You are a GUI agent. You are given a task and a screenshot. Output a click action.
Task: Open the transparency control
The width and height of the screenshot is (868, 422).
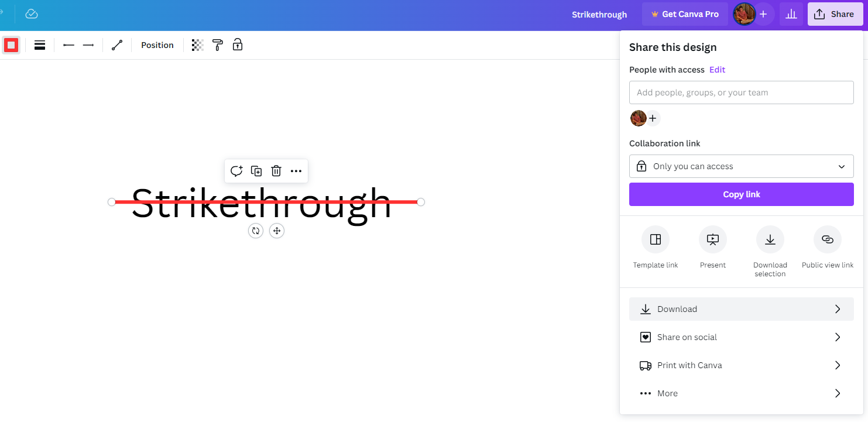pos(198,45)
